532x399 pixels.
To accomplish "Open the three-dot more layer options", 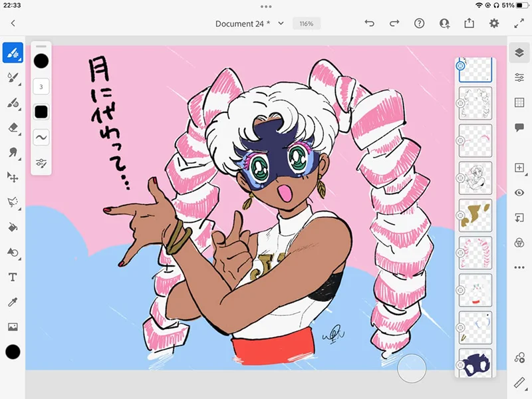I will [519, 268].
